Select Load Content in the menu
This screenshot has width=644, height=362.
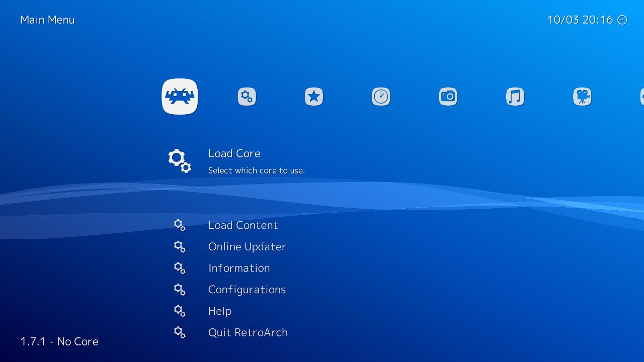(243, 225)
